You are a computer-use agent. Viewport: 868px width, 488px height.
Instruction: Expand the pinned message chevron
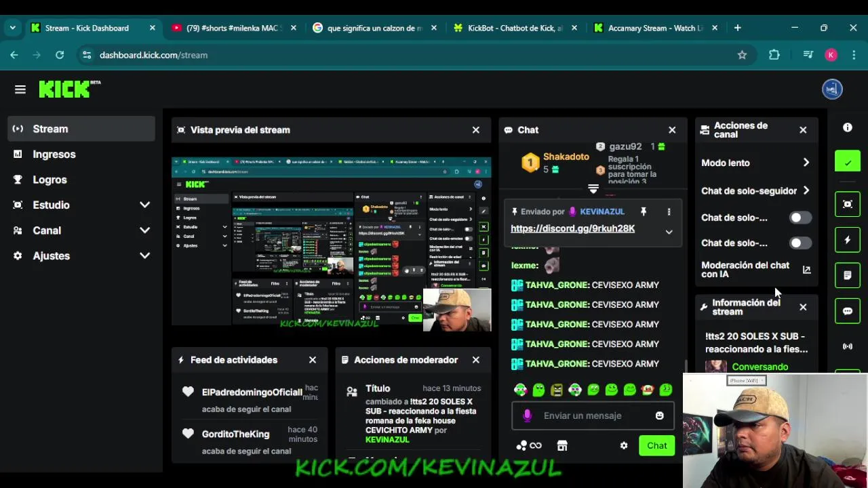(669, 232)
